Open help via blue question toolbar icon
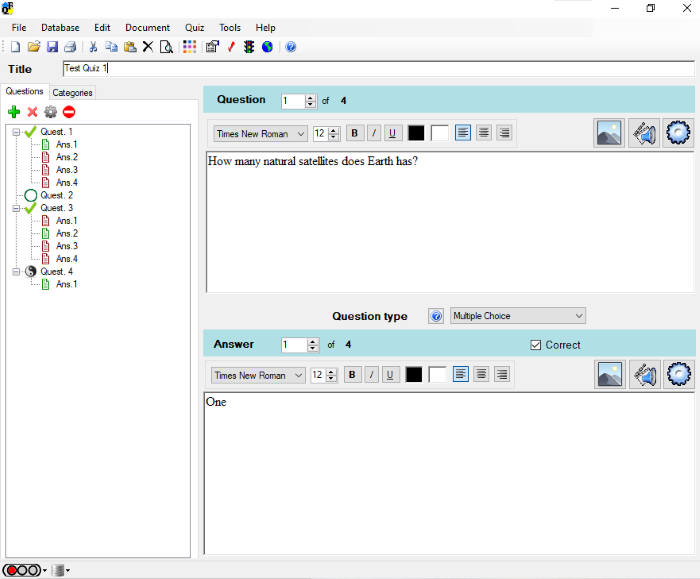Image resolution: width=700 pixels, height=579 pixels. (x=291, y=47)
